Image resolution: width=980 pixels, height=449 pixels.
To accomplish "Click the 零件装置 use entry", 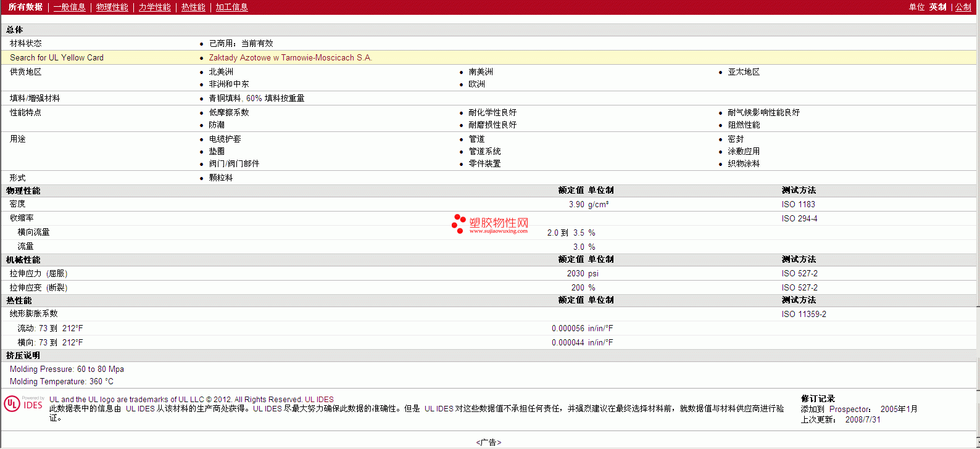I will (x=484, y=163).
